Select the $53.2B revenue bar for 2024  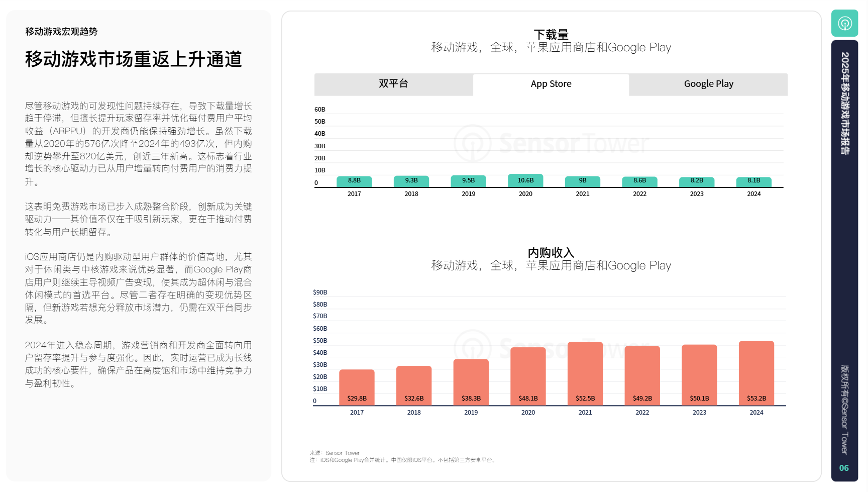tap(756, 372)
